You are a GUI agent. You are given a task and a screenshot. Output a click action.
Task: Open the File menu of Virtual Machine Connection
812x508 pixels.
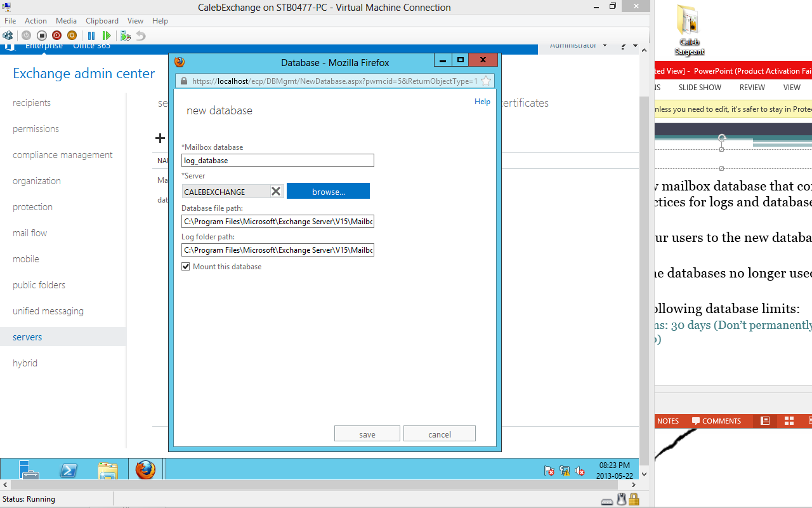coord(10,21)
